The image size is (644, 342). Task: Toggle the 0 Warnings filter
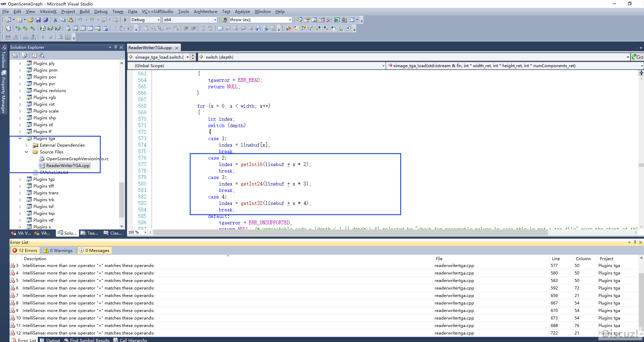click(58, 250)
